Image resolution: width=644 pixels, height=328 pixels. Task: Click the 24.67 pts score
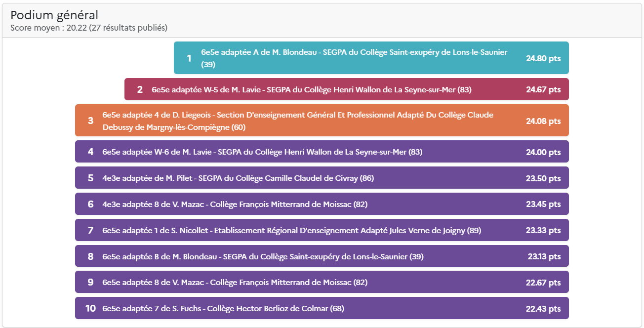point(543,89)
